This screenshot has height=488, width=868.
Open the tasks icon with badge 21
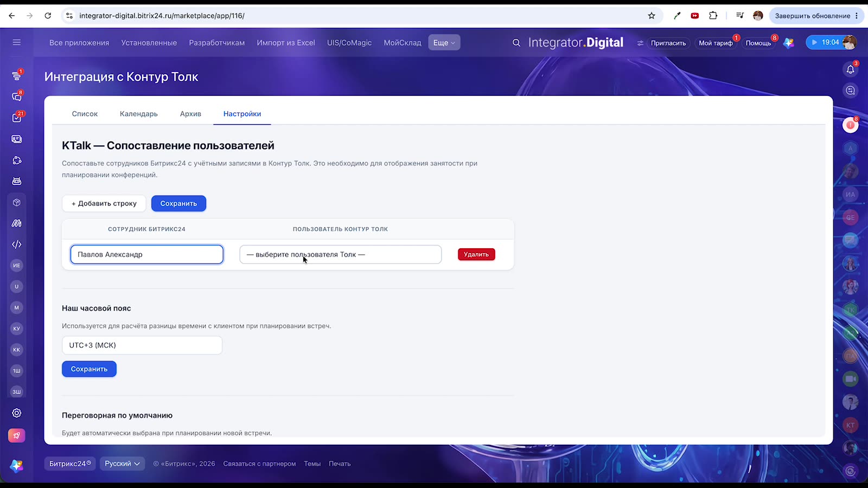17,118
